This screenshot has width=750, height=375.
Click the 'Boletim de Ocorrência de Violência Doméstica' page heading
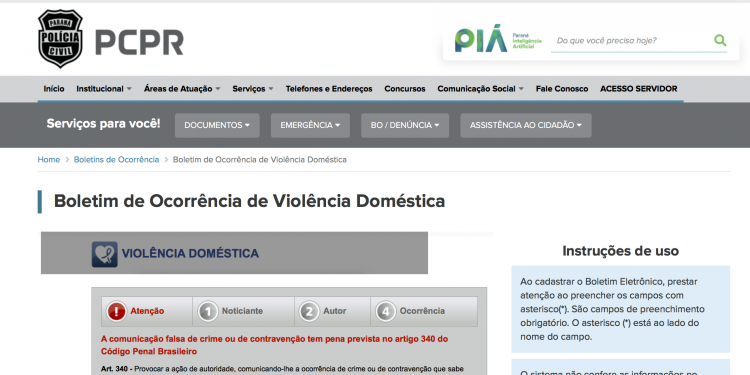tap(249, 201)
